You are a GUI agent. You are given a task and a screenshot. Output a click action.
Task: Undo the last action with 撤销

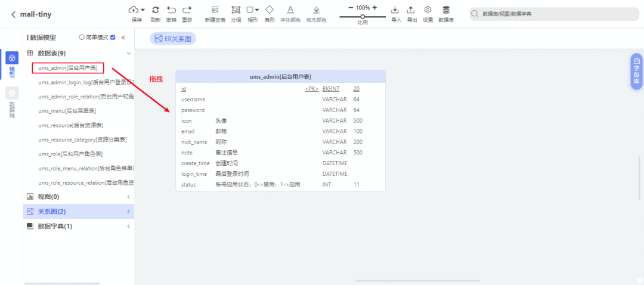pos(171,10)
